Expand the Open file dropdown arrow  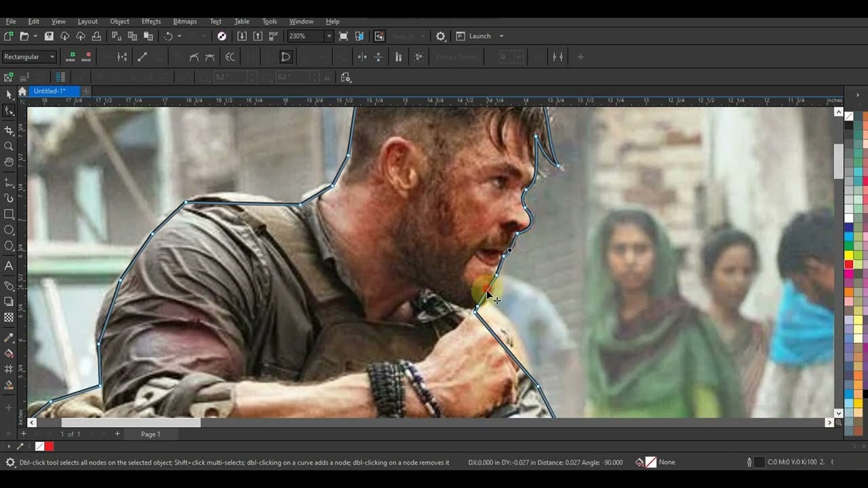(35, 36)
